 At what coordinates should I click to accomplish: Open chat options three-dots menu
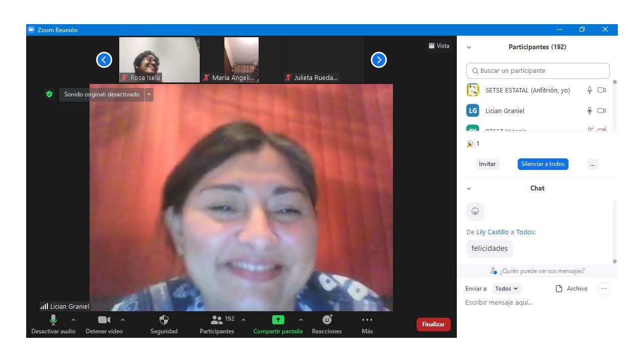click(604, 289)
